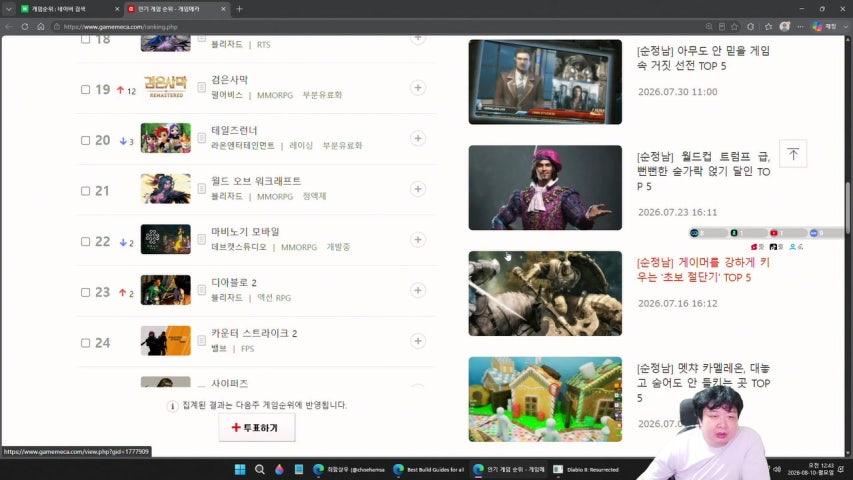Click the news anchor article thumbnail
Screen dimensions: 853x480
pyautogui.click(x=545, y=82)
